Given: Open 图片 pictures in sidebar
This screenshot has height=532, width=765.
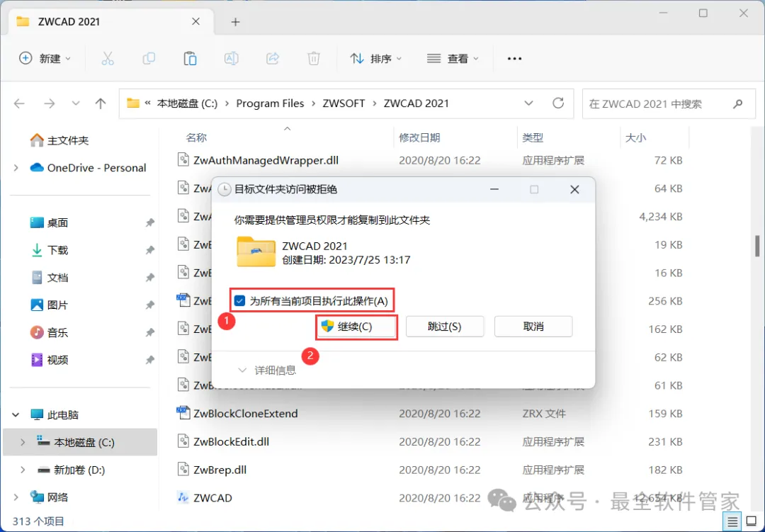Looking at the screenshot, I should 50,305.
